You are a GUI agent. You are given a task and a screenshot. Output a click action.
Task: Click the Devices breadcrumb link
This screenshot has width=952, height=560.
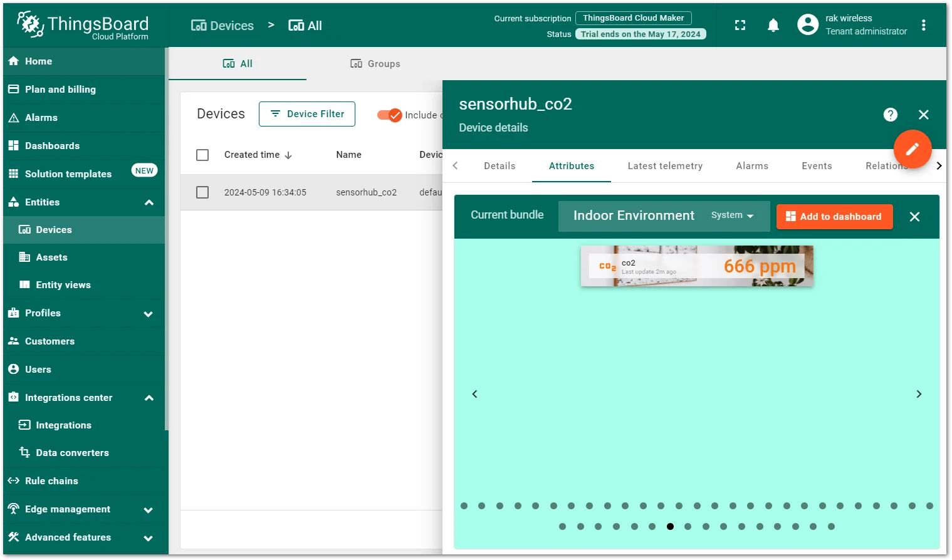click(x=222, y=26)
